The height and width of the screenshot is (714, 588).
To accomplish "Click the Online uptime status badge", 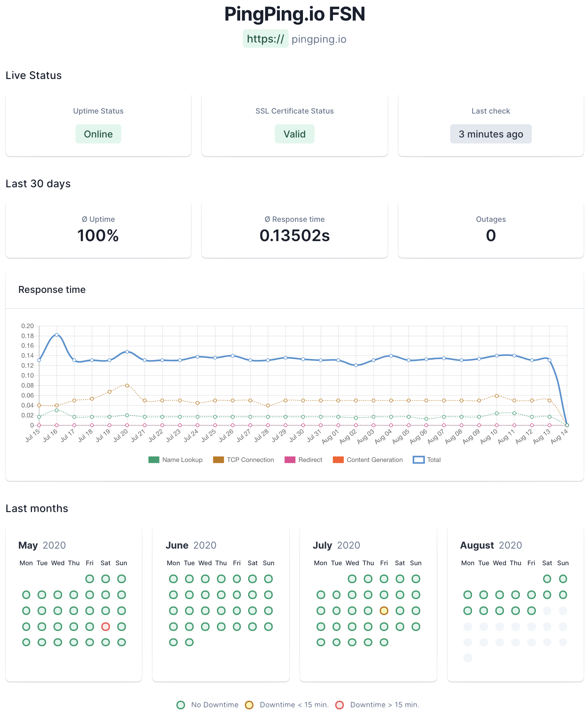I will pyautogui.click(x=98, y=134).
